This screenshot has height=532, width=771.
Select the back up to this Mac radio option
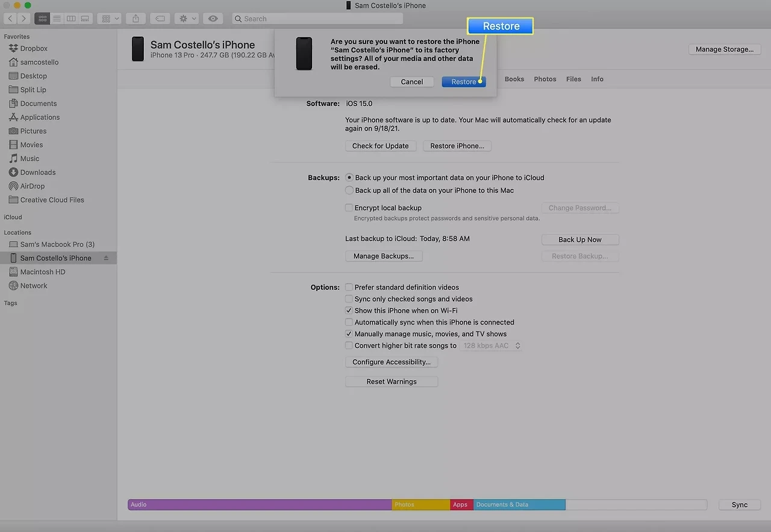pyautogui.click(x=349, y=190)
